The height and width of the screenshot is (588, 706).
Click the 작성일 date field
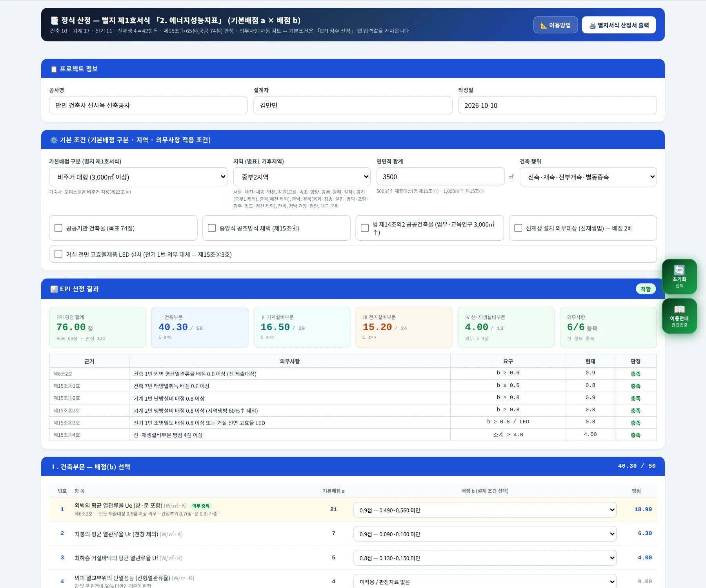coord(557,105)
